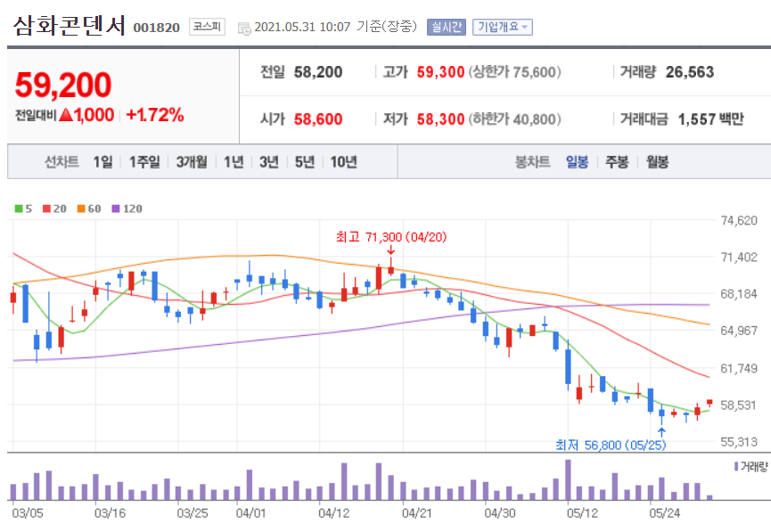Click the 실시간 real-time button

pos(446,27)
